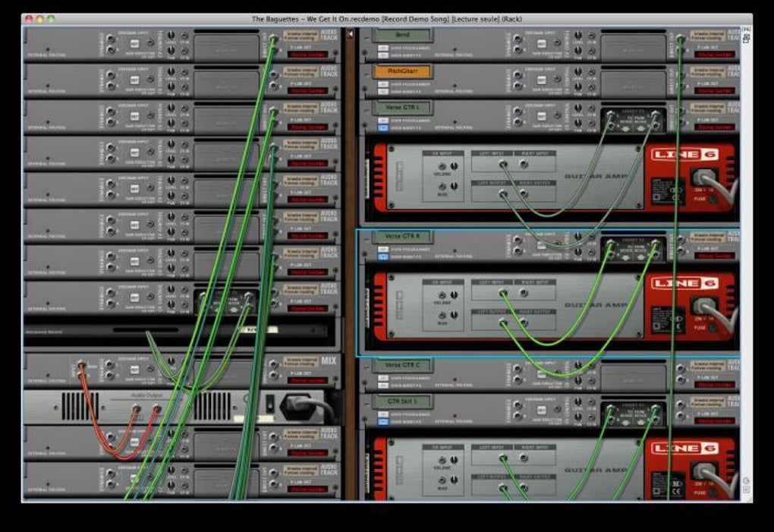
Task: Click the Left Input jack on Verse GTR R amp
Action: coord(503,294)
